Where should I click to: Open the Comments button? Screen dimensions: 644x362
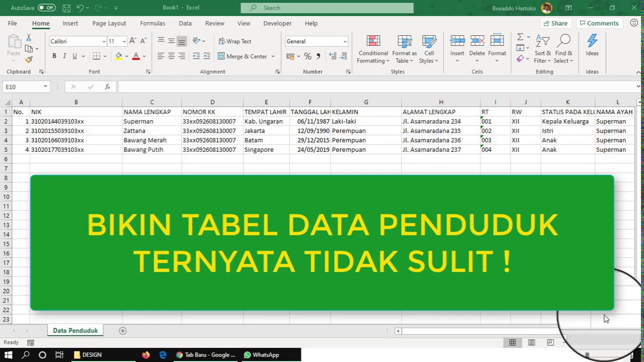point(599,23)
